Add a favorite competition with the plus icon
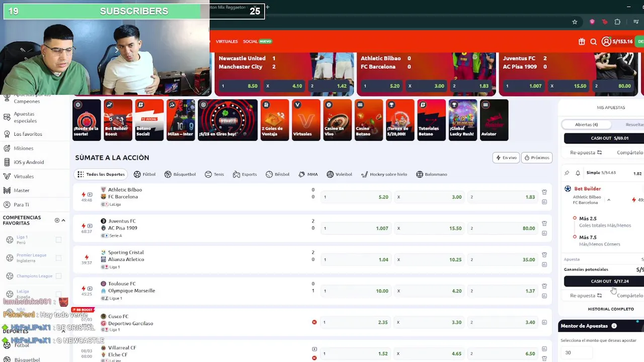The width and height of the screenshot is (644, 362). (x=57, y=220)
